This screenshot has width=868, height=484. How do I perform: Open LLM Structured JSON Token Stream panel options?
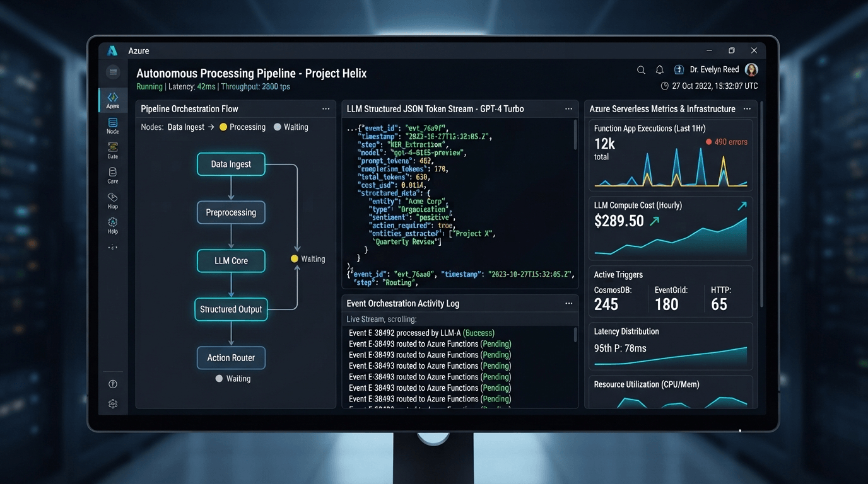click(x=569, y=109)
